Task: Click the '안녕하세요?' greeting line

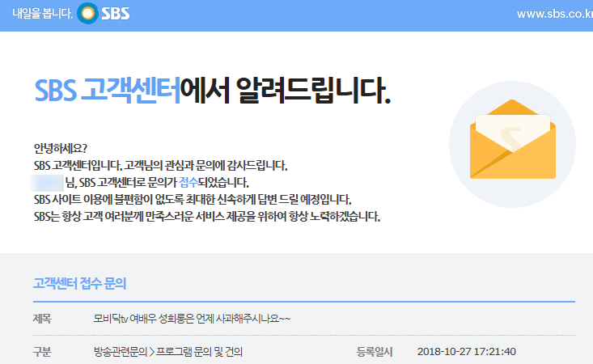Action: (61, 148)
